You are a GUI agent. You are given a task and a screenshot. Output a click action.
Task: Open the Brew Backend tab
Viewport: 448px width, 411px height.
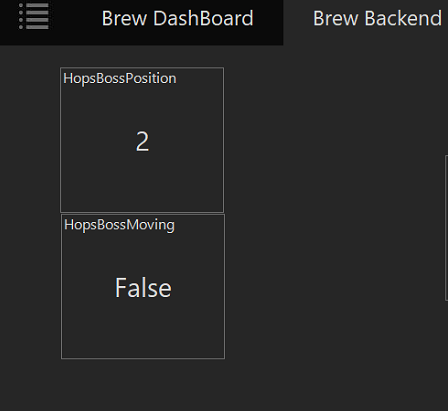377,18
